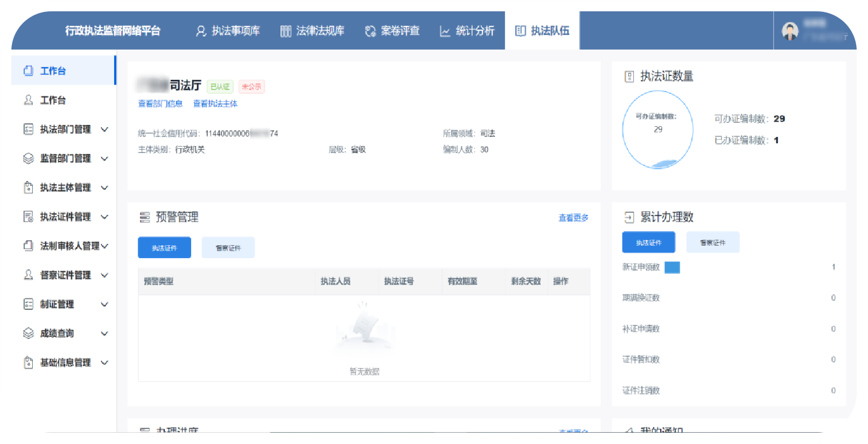Select 执法证件 toggle in 预警管理
The width and height of the screenshot is (868, 444).
(164, 248)
